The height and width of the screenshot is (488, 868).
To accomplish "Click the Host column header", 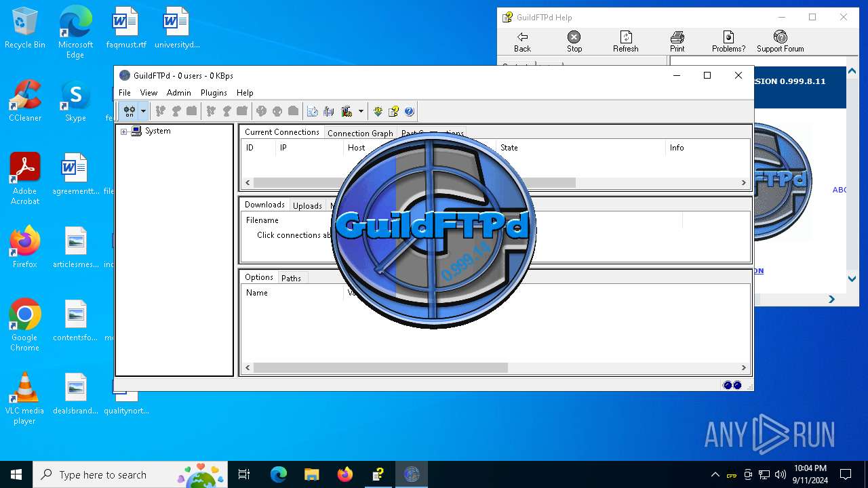I will (x=356, y=148).
